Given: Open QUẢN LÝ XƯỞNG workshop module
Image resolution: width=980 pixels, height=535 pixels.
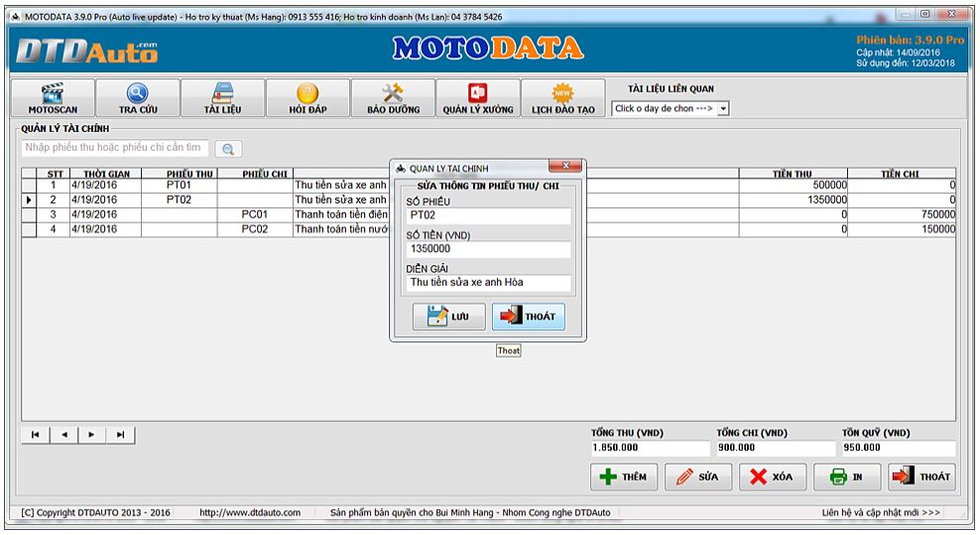Looking at the screenshot, I should pos(478,98).
